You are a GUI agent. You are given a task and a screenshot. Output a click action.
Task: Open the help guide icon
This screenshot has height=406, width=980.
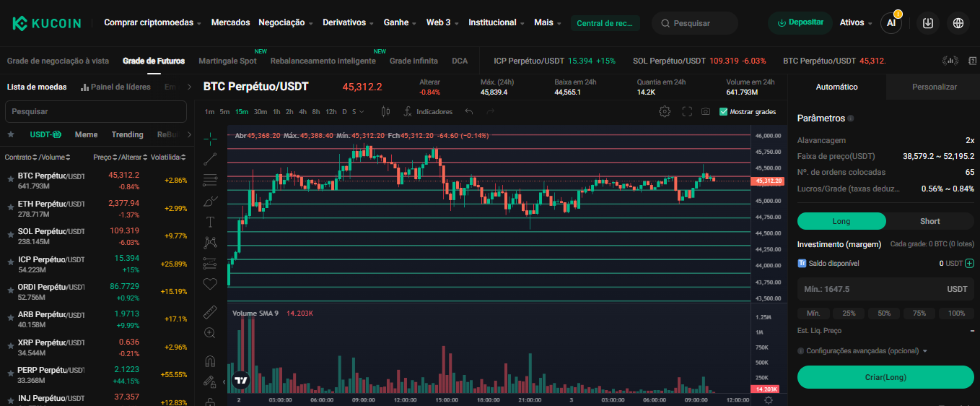pyautogui.click(x=973, y=61)
